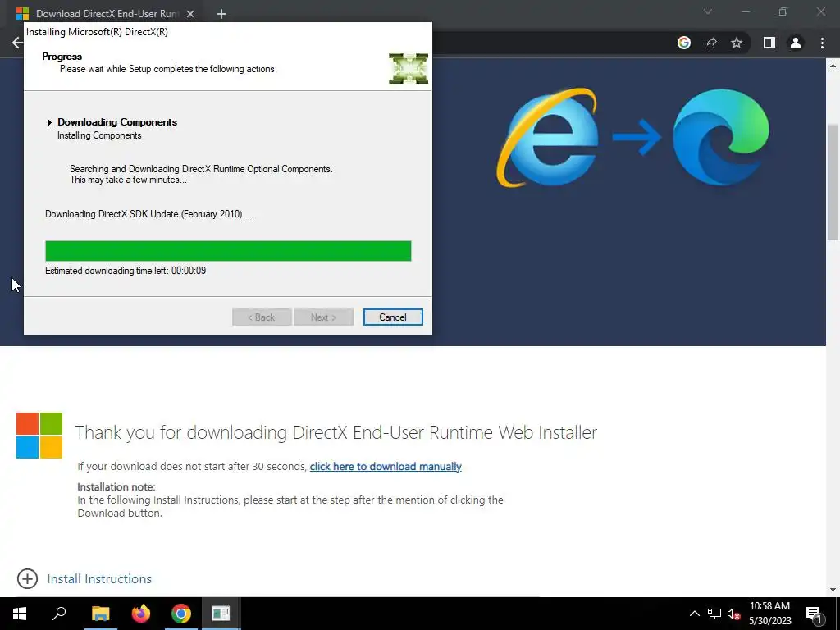Click the Microsoft logo beside thank-you heading
The height and width of the screenshot is (630, 840).
[x=39, y=436]
